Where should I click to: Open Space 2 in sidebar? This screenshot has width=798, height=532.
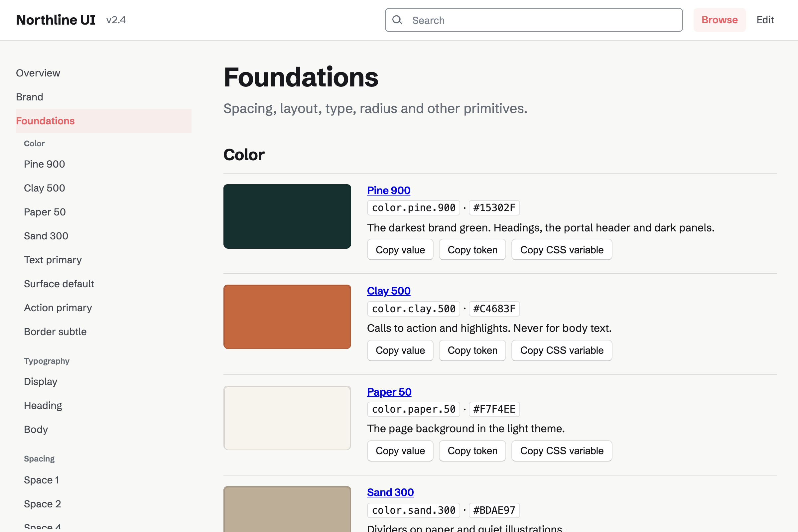(x=43, y=504)
